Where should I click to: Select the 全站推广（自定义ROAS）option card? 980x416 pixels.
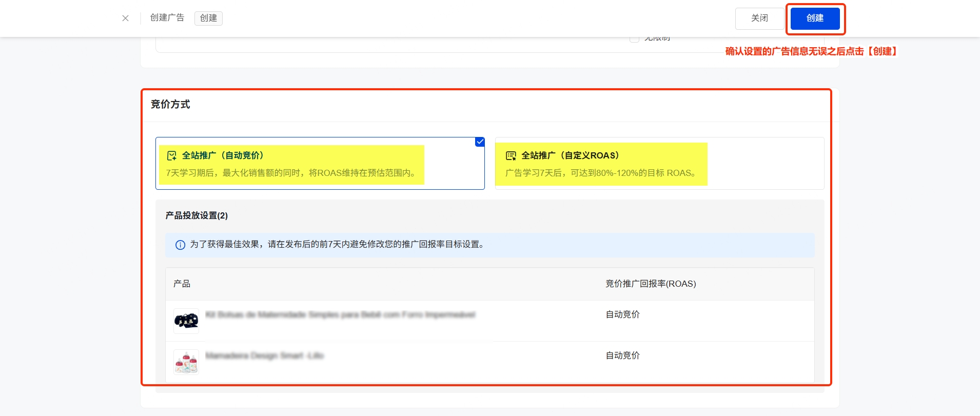(x=659, y=163)
